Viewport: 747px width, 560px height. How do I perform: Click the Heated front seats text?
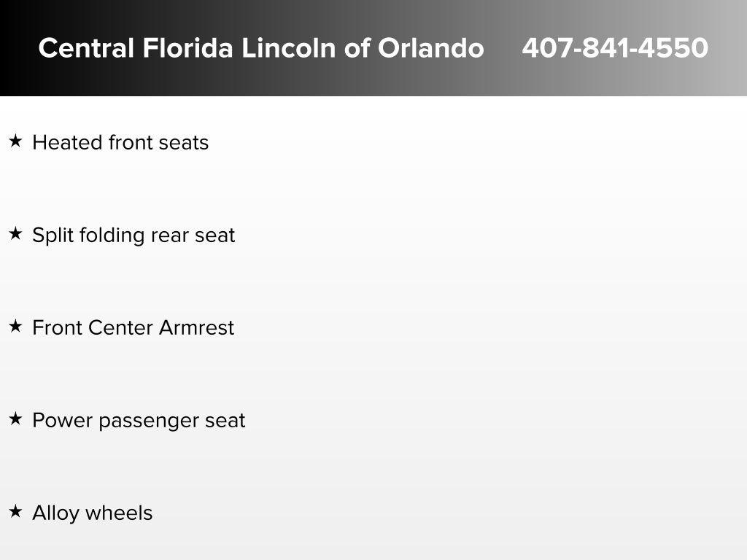(x=120, y=142)
